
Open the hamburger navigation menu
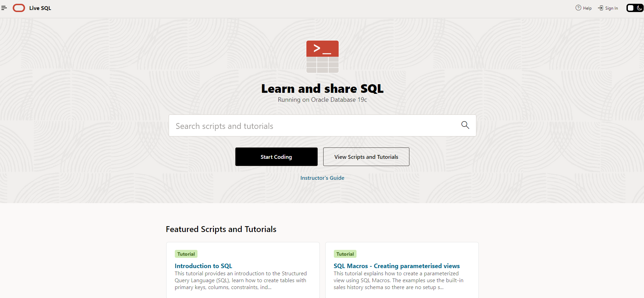4,8
